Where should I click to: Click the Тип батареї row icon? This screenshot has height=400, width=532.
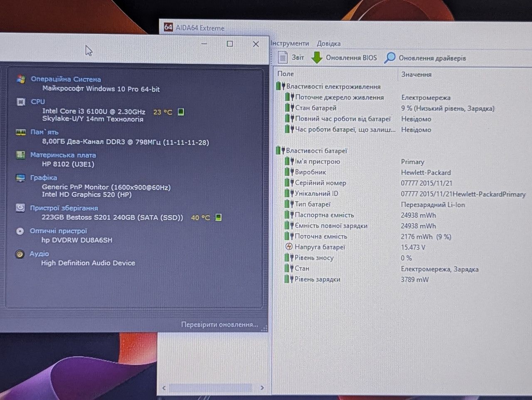click(289, 204)
